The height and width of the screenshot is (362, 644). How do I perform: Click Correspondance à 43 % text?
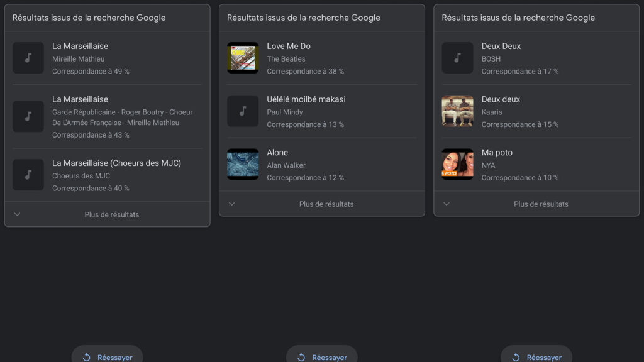(91, 135)
